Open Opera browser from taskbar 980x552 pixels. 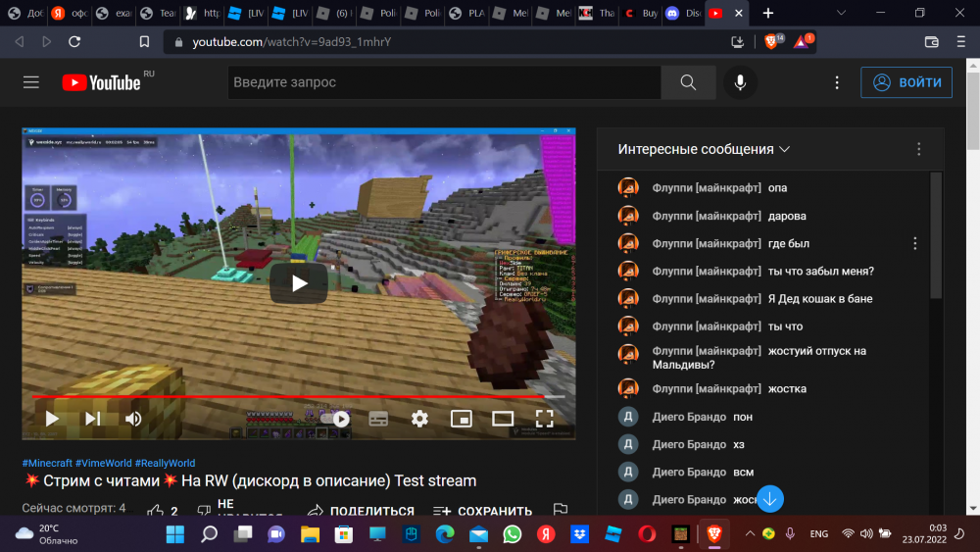(647, 534)
